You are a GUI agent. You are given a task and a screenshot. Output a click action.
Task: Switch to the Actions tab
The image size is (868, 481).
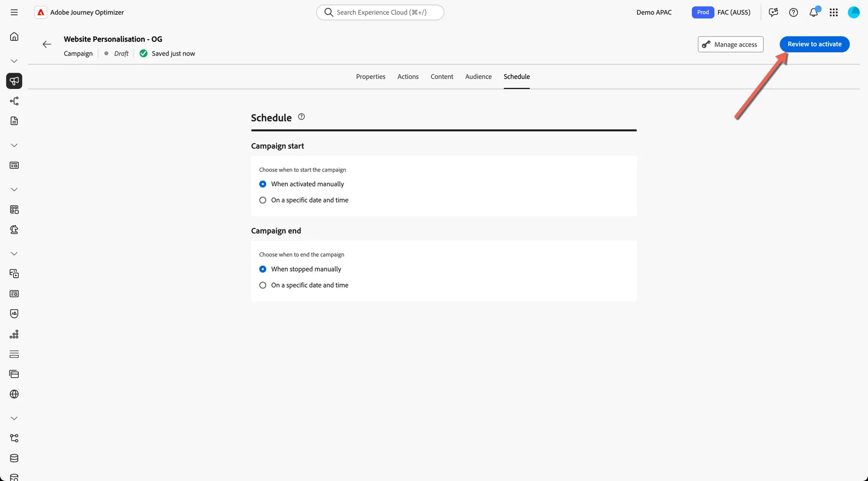click(408, 77)
